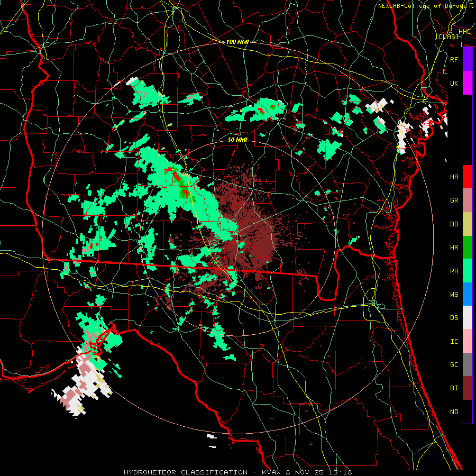Click the DS legend label
Image resolution: width=476 pixels, height=476 pixels.
pyautogui.click(x=454, y=318)
